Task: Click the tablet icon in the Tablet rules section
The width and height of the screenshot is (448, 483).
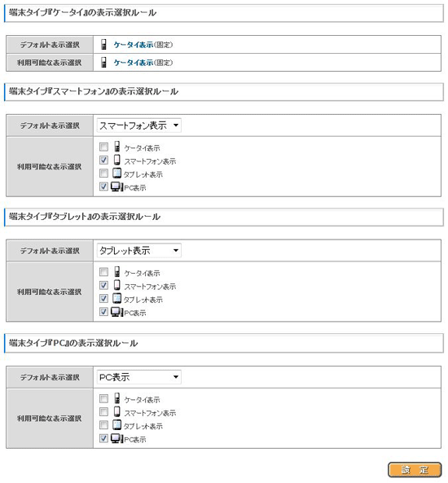Action: 116,298
